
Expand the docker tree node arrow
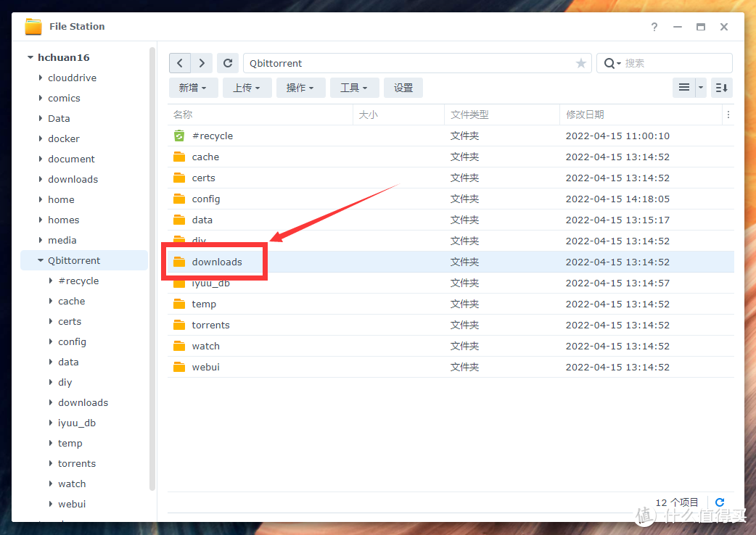coord(41,138)
